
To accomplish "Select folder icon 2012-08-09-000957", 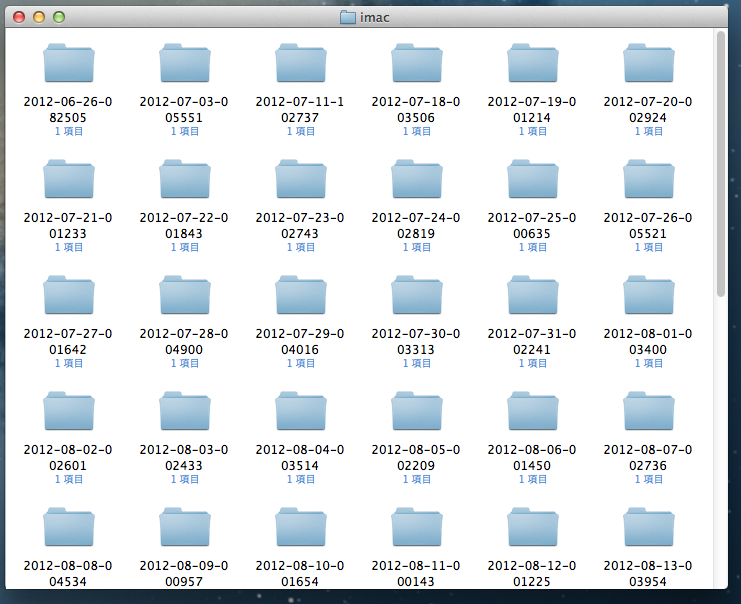I will [184, 527].
